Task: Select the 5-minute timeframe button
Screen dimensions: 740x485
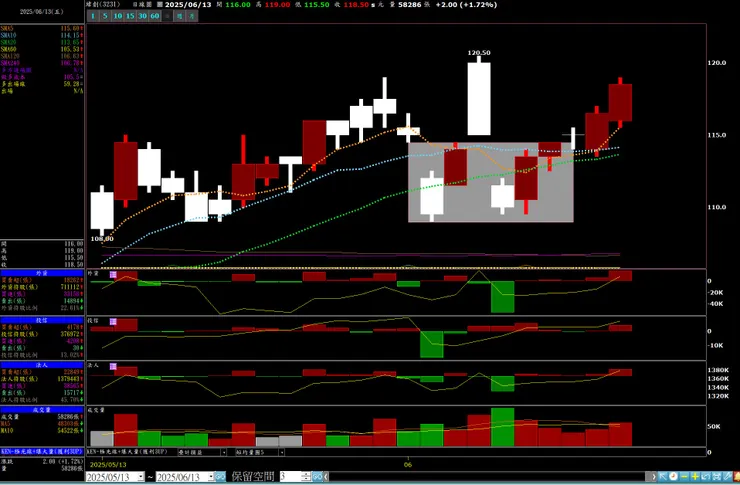Action: [105, 16]
